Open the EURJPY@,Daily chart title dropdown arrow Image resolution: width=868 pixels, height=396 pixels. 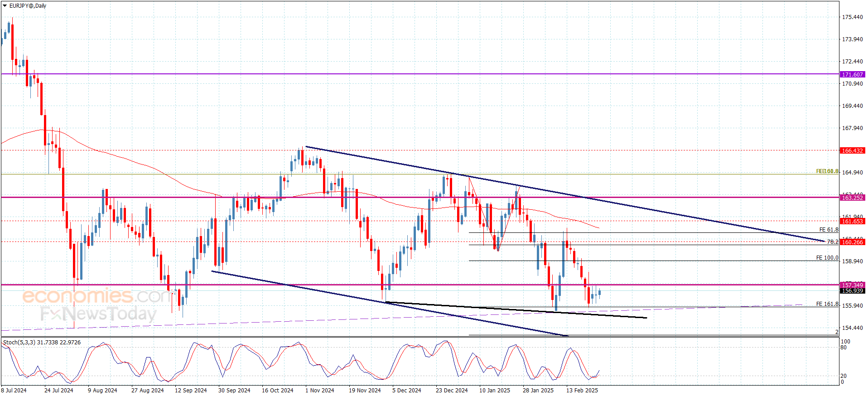coord(5,6)
